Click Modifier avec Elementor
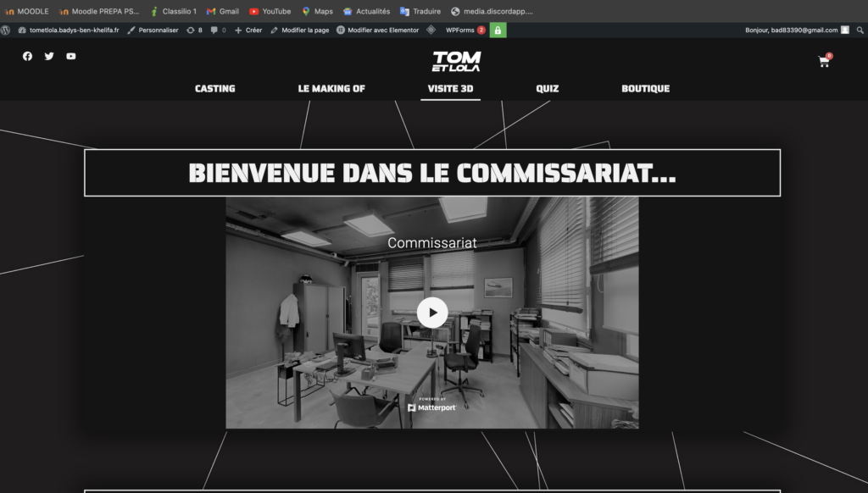Screen dimensions: 868x493 pos(376,30)
